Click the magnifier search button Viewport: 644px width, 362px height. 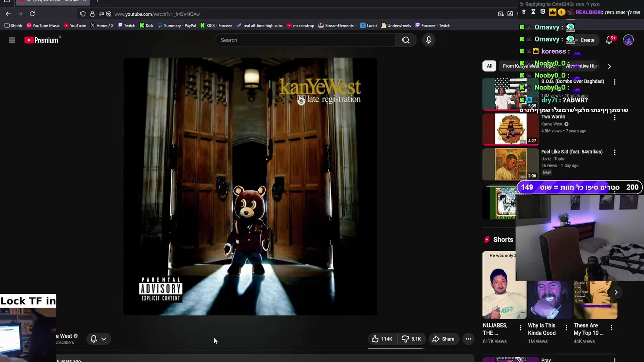click(x=406, y=40)
